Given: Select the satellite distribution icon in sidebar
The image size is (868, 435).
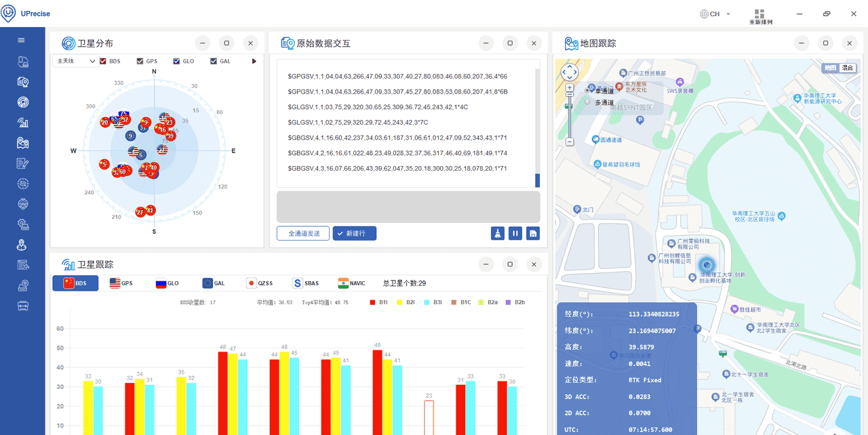Looking at the screenshot, I should point(22,102).
